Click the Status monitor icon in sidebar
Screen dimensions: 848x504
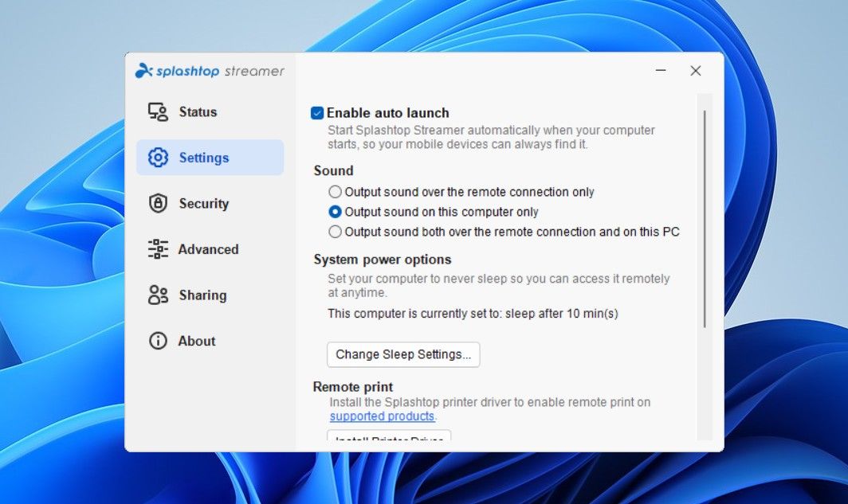click(158, 111)
